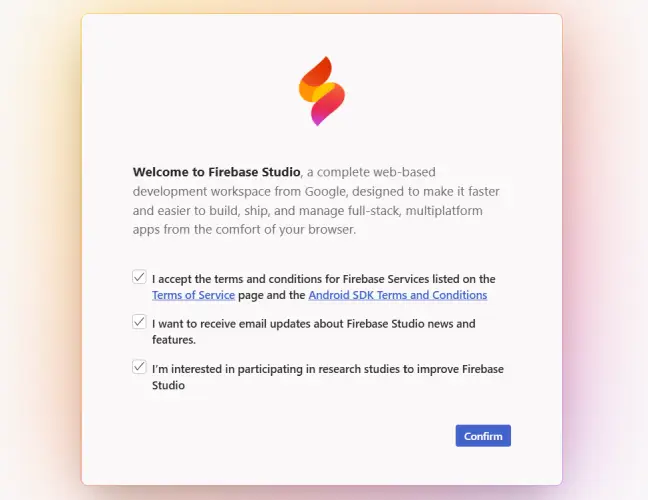Click the bold "Welcome to Firebase Studio" heading
648x500 pixels.
[216, 172]
